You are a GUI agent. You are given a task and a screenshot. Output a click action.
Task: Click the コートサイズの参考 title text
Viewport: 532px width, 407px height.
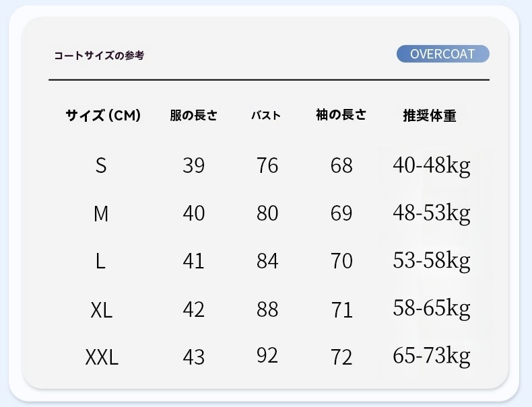(x=99, y=55)
